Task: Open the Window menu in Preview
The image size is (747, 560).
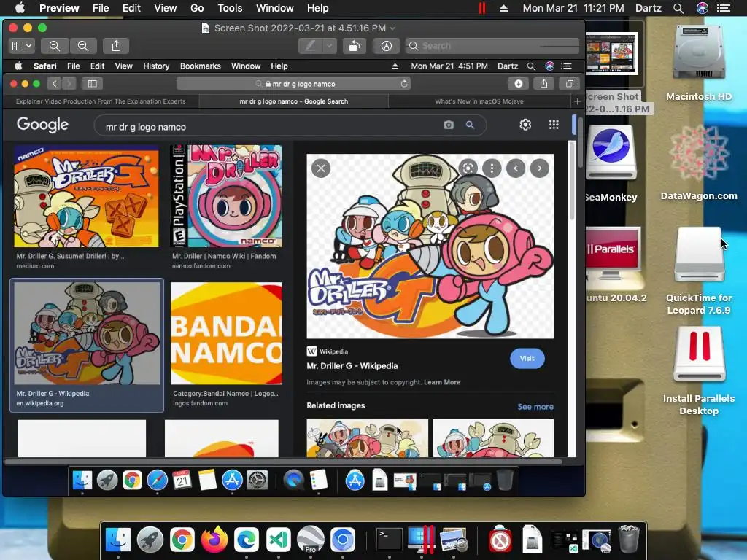Action: click(x=275, y=8)
